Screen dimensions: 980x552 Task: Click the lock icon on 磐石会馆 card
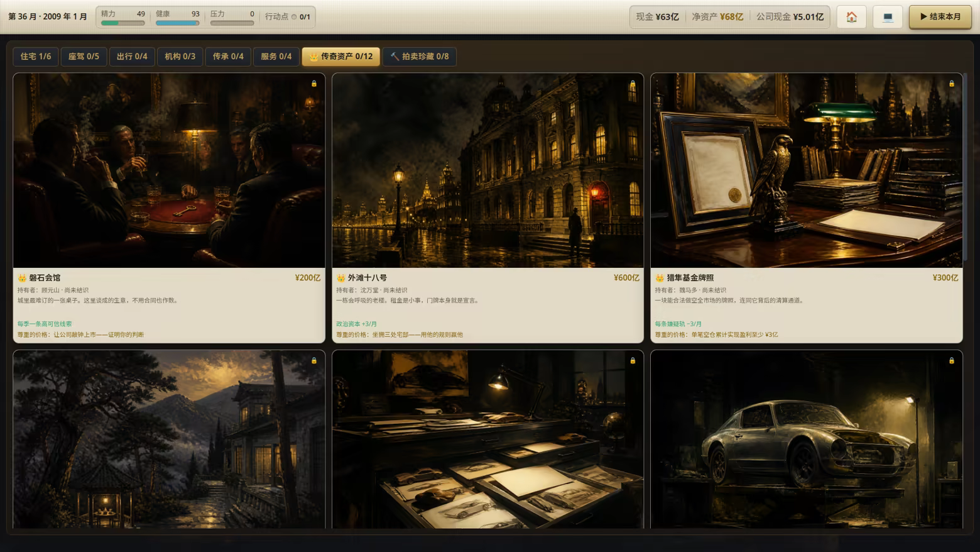[314, 84]
